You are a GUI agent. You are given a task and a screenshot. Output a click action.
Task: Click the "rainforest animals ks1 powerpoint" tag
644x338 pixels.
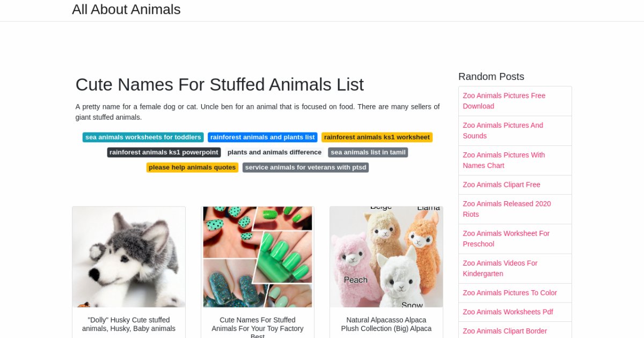[163, 152]
